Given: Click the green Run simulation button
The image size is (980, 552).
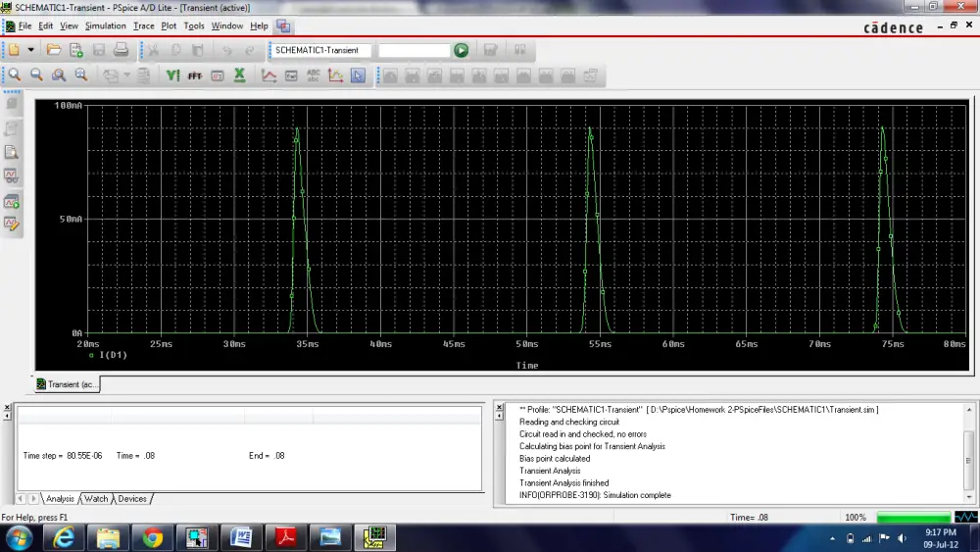Looking at the screenshot, I should pos(462,50).
